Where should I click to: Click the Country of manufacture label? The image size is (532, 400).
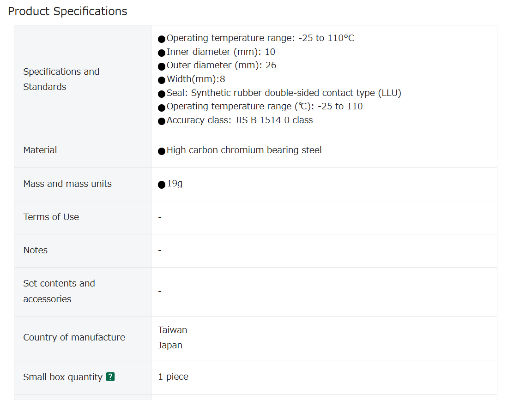point(74,337)
